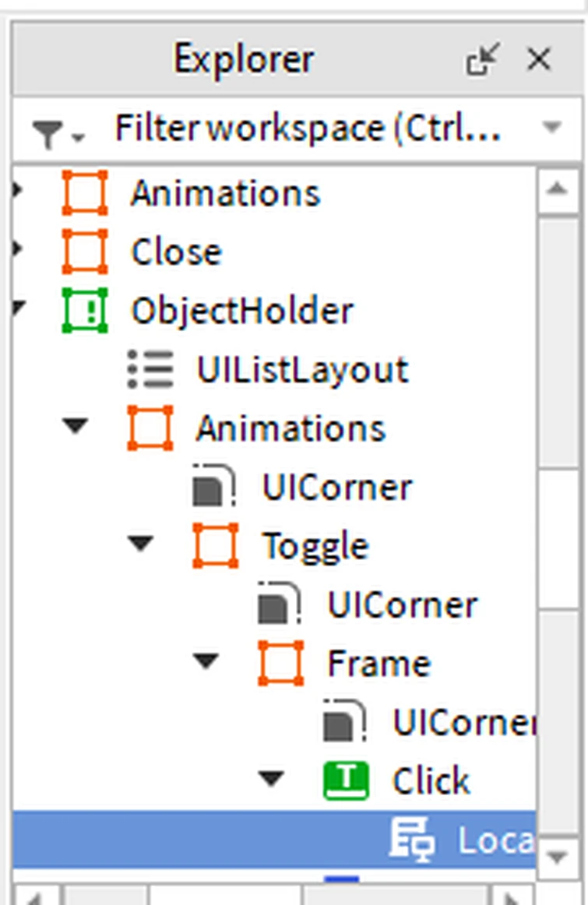Click the Toggle frame icon
The height and width of the screenshot is (905, 588).
[x=216, y=546]
